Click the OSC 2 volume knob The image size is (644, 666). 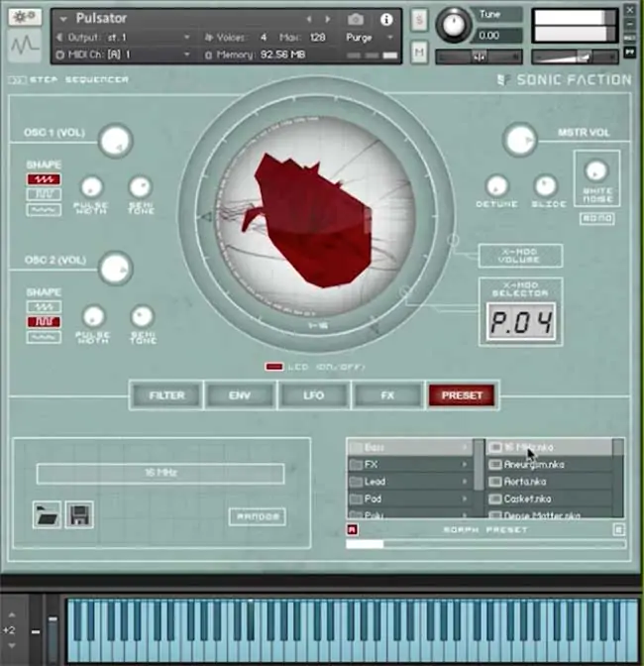(116, 268)
